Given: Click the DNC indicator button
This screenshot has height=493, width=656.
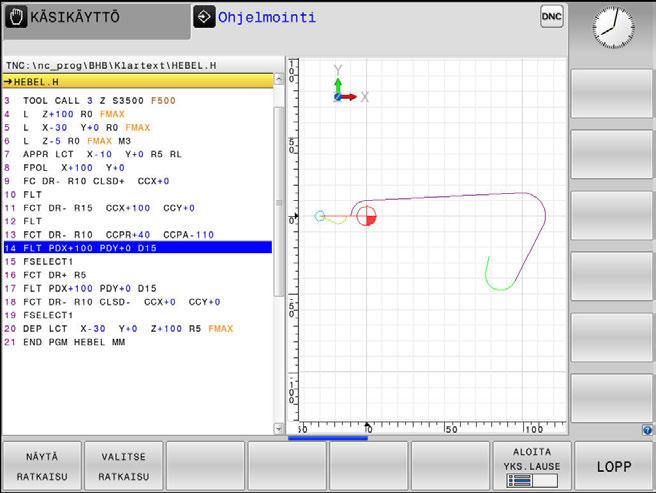Looking at the screenshot, I should click(551, 17).
